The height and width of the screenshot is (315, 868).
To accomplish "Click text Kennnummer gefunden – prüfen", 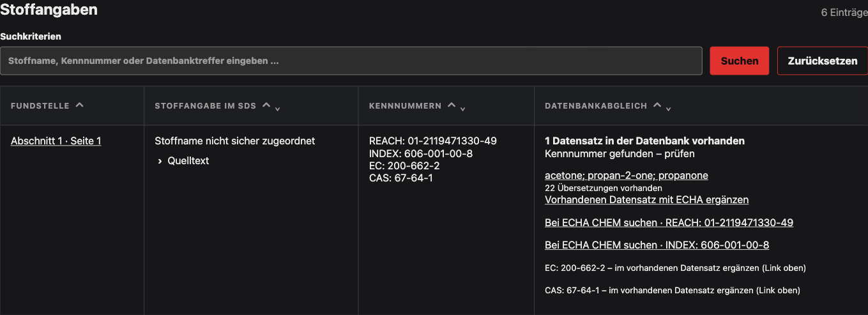I will click(x=620, y=154).
